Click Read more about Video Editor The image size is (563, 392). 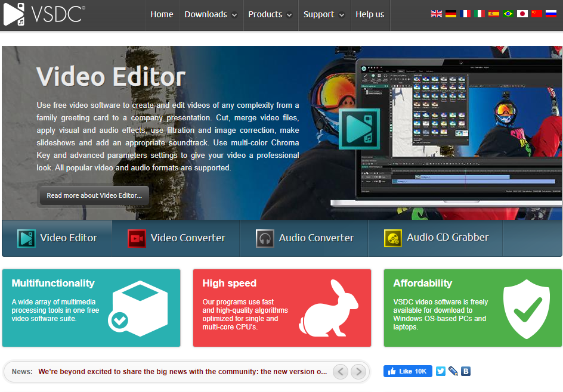coord(94,195)
